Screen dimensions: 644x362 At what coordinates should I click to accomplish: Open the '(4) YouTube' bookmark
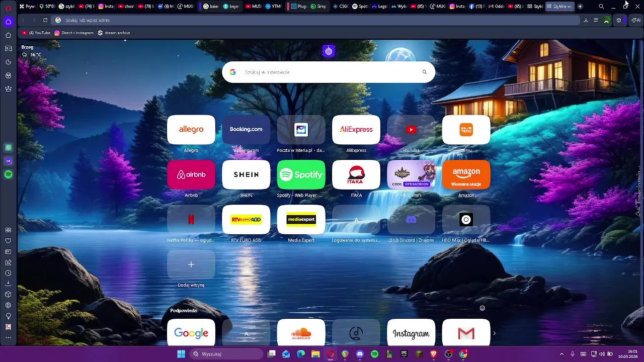(x=36, y=33)
